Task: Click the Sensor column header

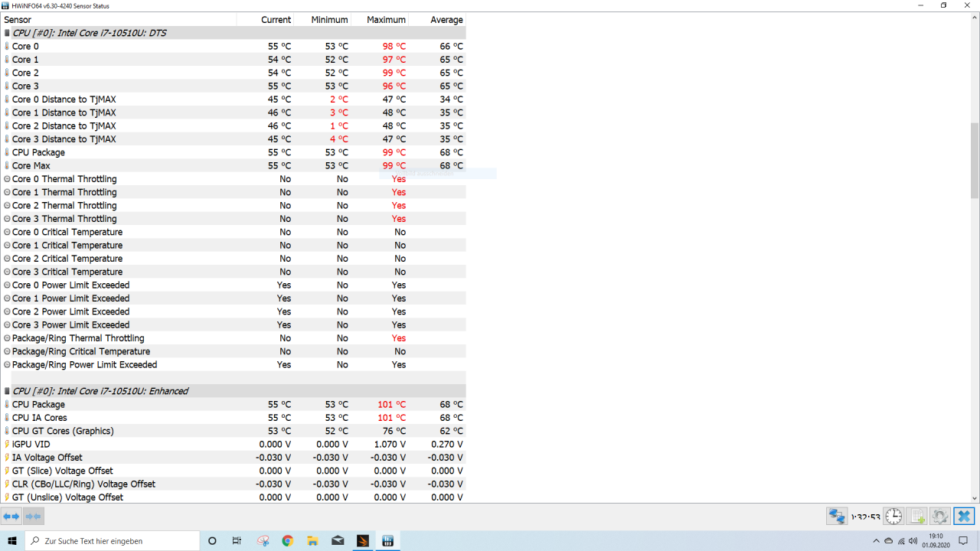Action: 119,20
